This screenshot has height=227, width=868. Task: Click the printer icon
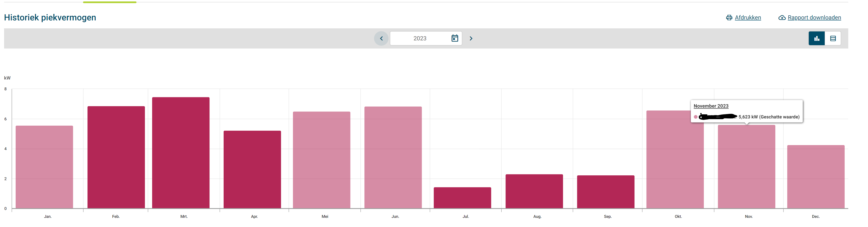point(729,18)
